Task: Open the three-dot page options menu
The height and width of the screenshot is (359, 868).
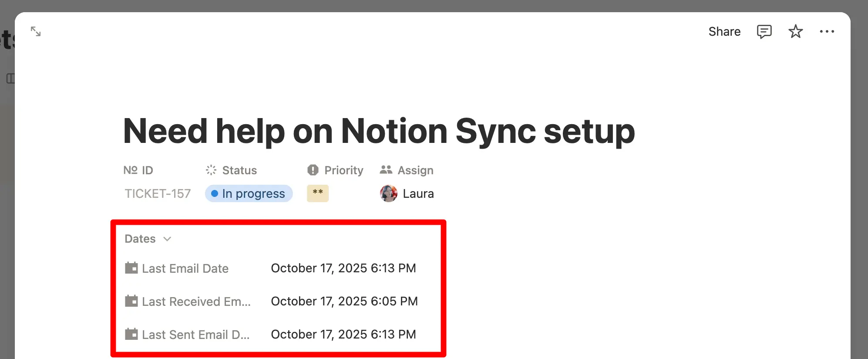Action: coord(827,31)
